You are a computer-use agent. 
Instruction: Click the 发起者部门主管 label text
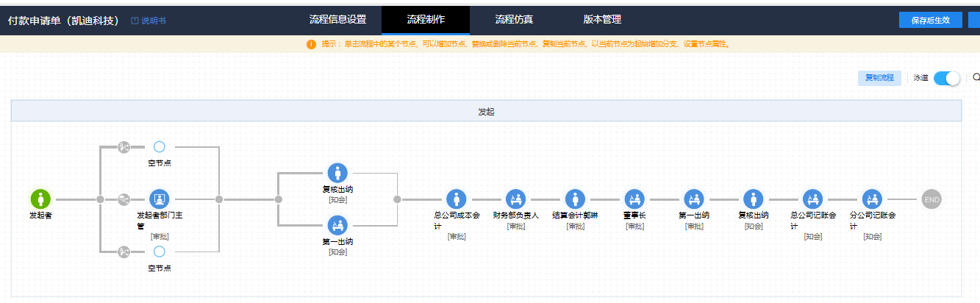pyautogui.click(x=160, y=221)
